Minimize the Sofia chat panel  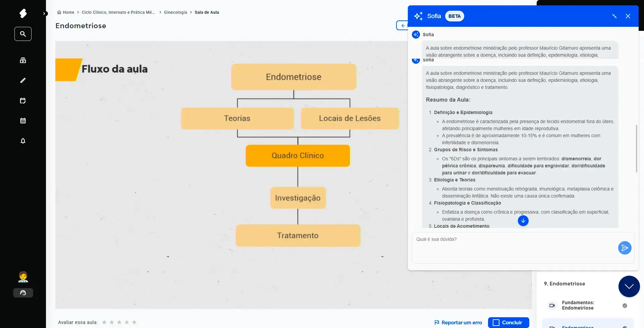coord(614,16)
